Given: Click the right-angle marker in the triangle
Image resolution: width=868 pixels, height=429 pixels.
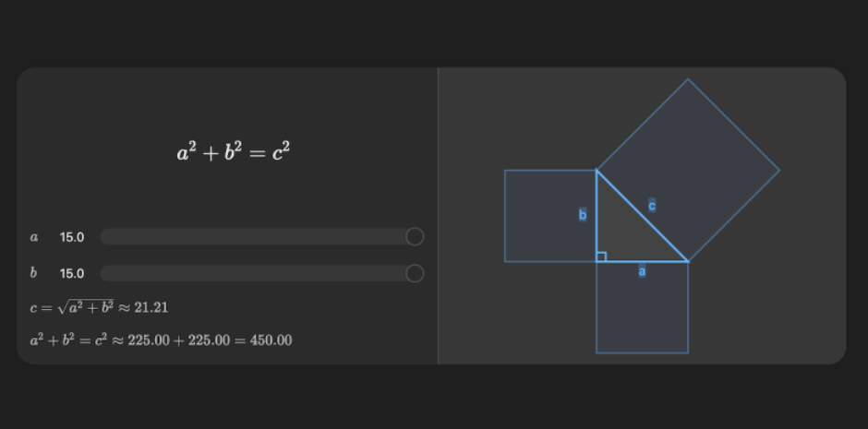Looking at the screenshot, I should (x=601, y=256).
